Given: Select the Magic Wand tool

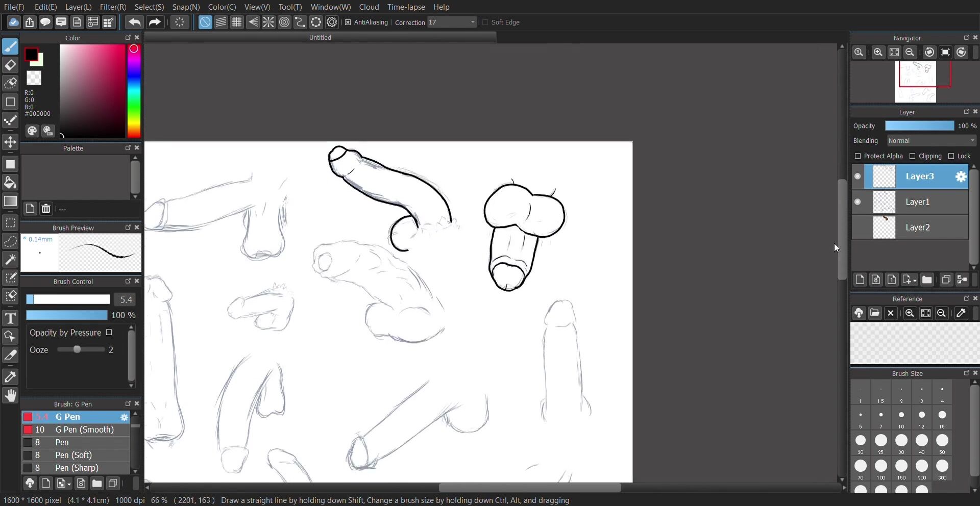Looking at the screenshot, I should pyautogui.click(x=10, y=260).
